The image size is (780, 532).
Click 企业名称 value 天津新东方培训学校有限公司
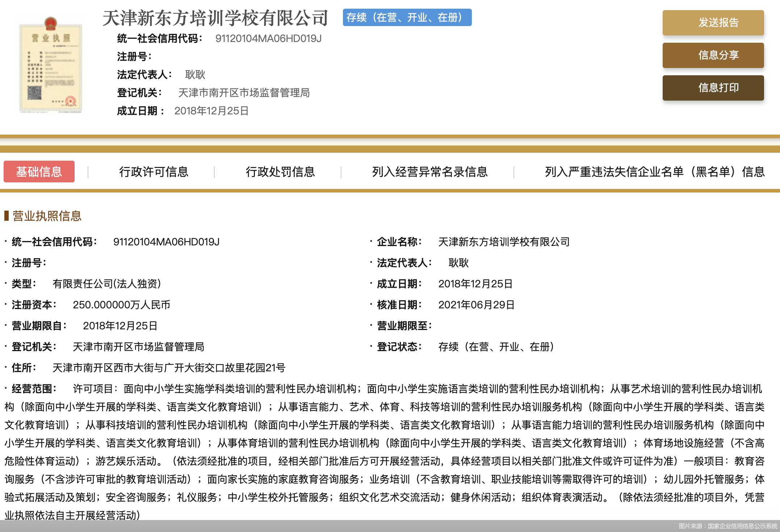click(504, 242)
